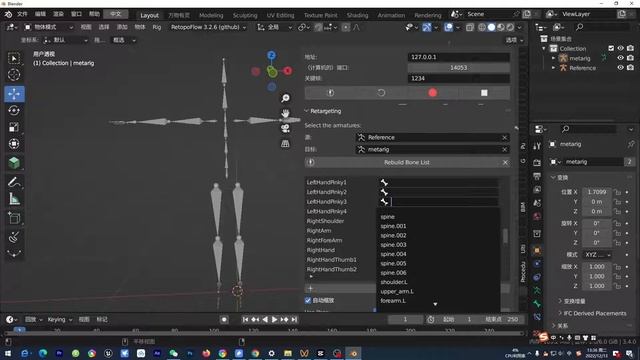640x360 pixels.
Task: Switch to Sculpting workspace tab
Action: [x=245, y=15]
